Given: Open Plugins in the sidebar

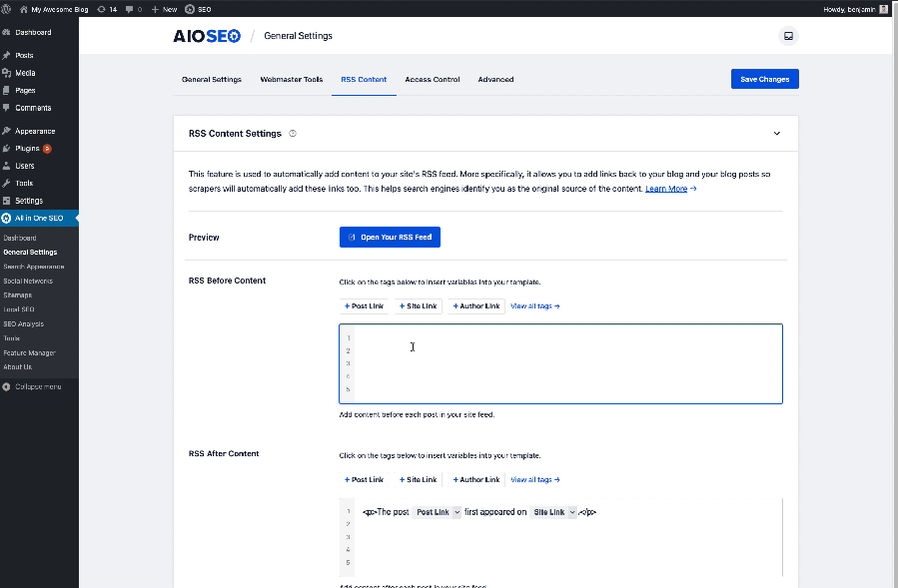Looking at the screenshot, I should (x=27, y=149).
